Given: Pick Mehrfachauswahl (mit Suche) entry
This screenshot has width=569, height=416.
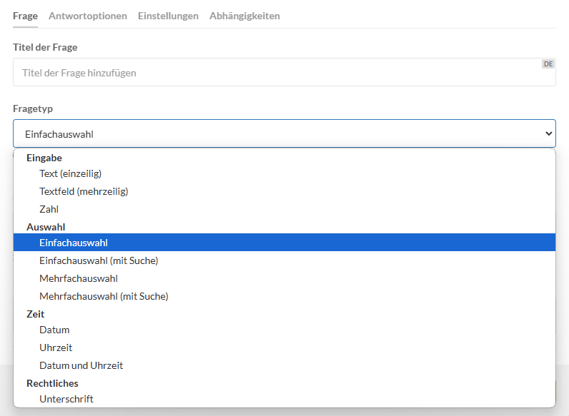Looking at the screenshot, I should click(284, 296).
